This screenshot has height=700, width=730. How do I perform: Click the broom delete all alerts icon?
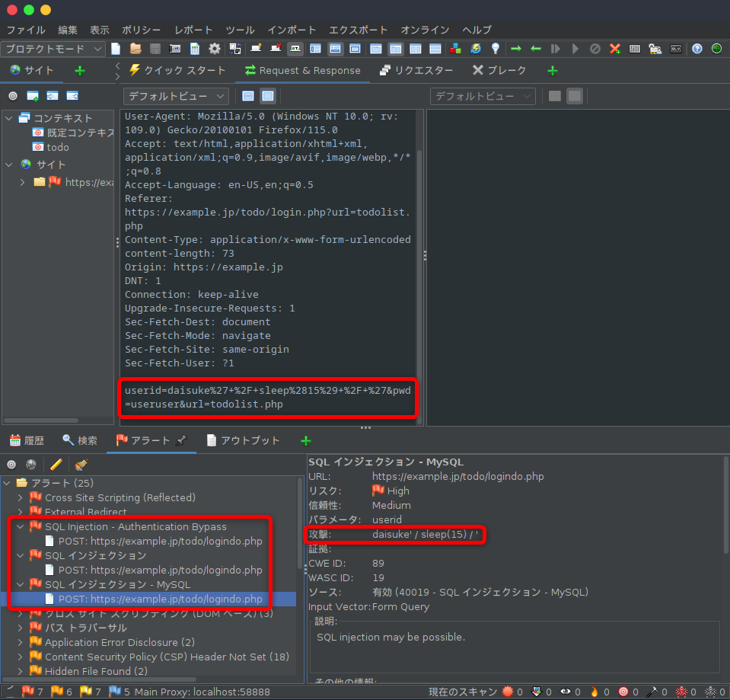(x=81, y=465)
